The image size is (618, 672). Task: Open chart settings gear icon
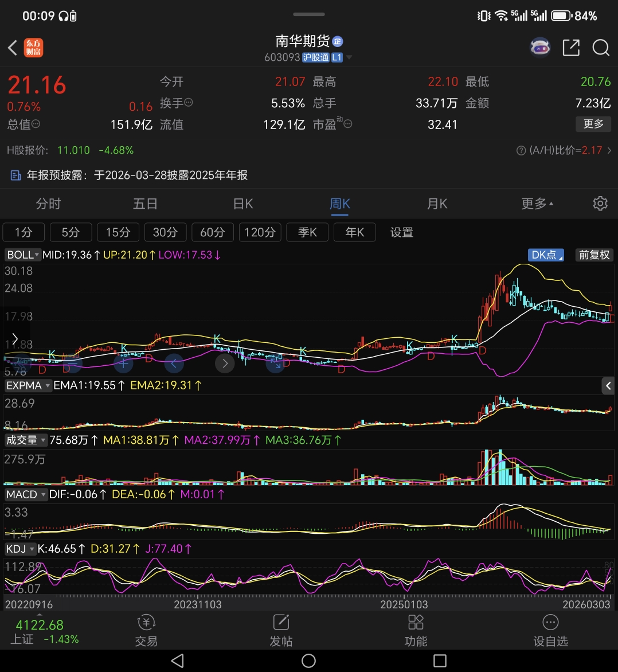click(x=600, y=203)
